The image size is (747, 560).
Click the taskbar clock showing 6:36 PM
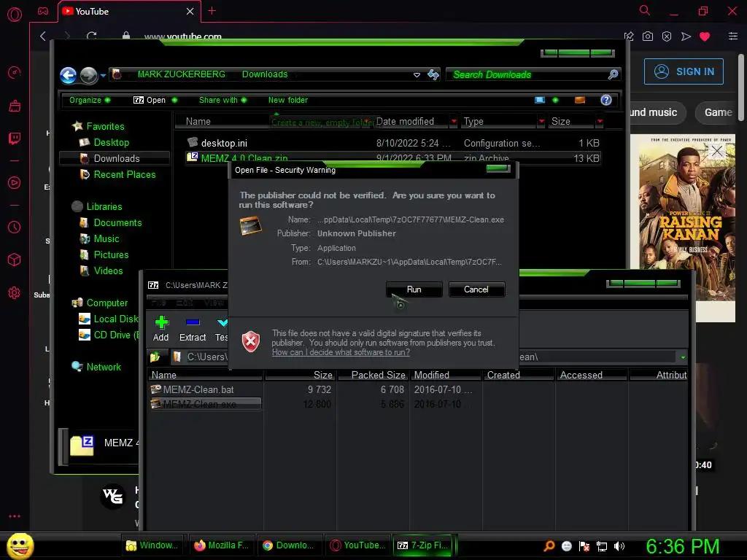coord(682,546)
